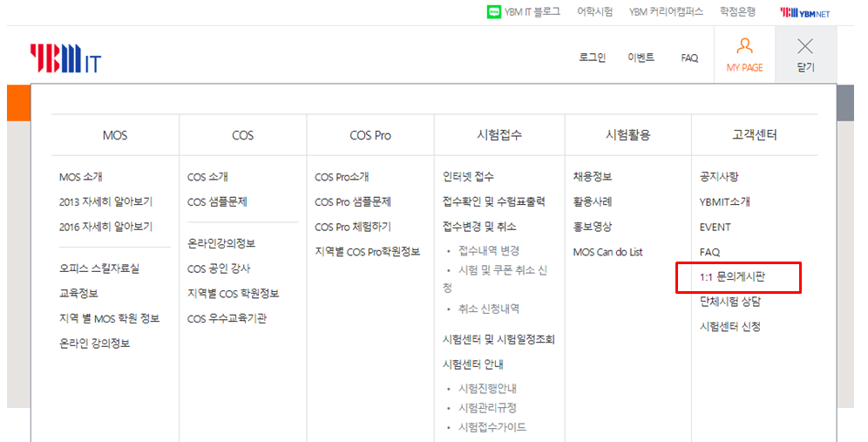
Task: Open 시험센터 신청
Action: click(730, 326)
